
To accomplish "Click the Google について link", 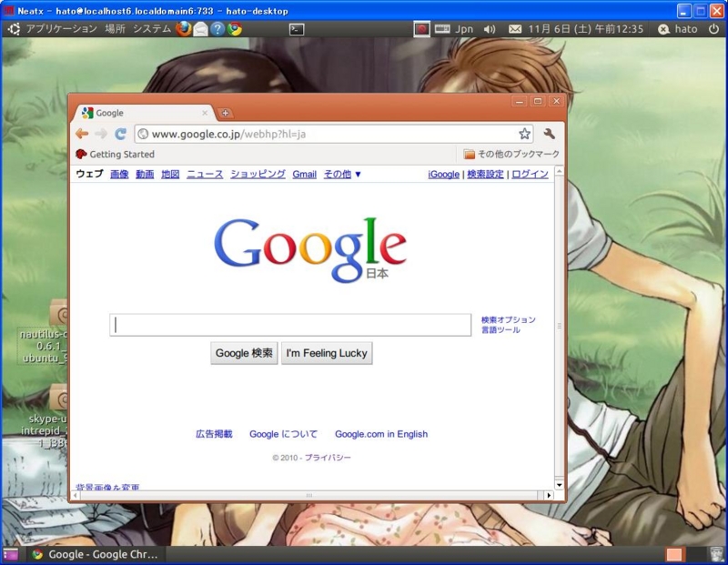I will (x=283, y=434).
